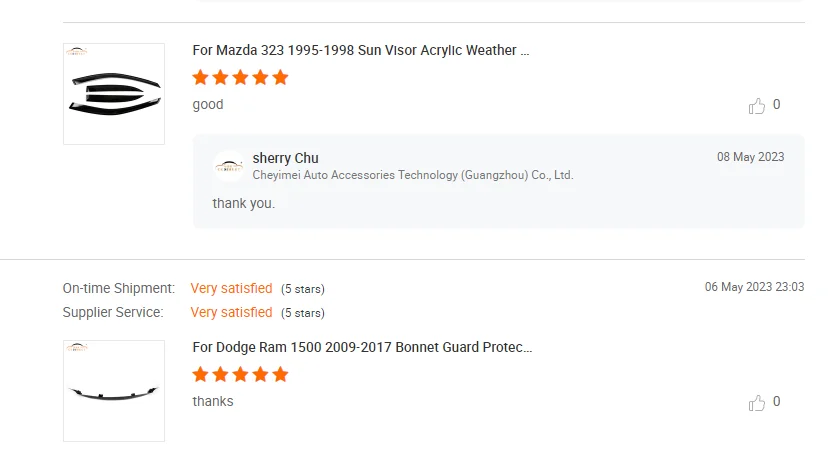
Task: Click the 'thank you.' supplier reply text
Action: [x=243, y=203]
